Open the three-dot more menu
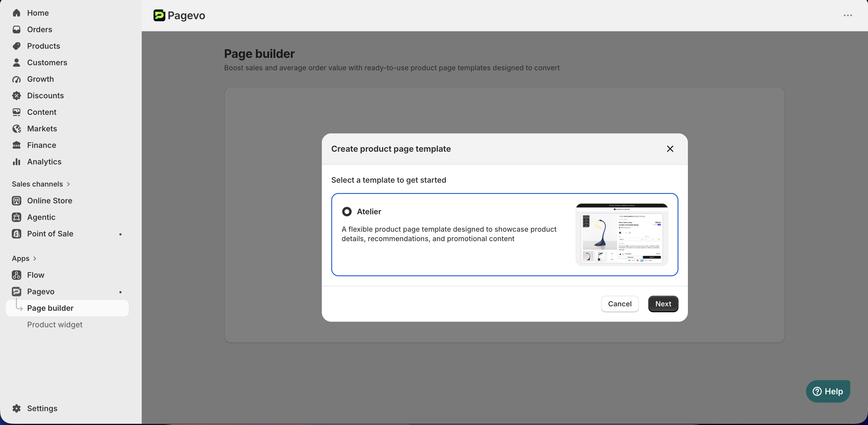This screenshot has height=425, width=868. pyautogui.click(x=848, y=15)
